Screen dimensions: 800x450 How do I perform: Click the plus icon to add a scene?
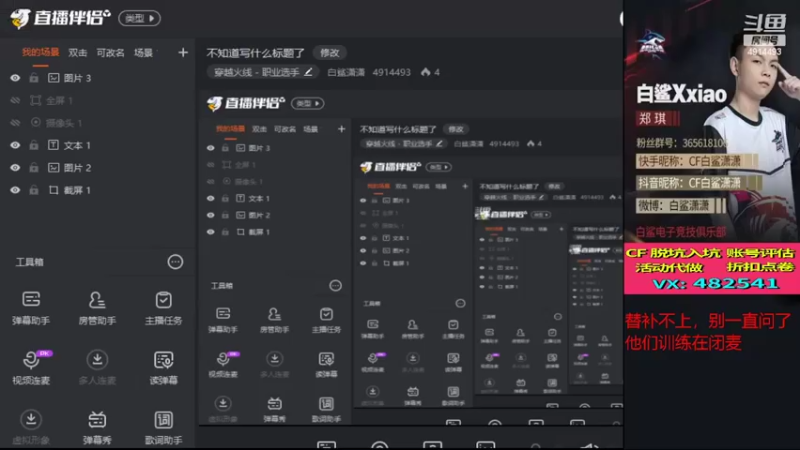point(183,53)
